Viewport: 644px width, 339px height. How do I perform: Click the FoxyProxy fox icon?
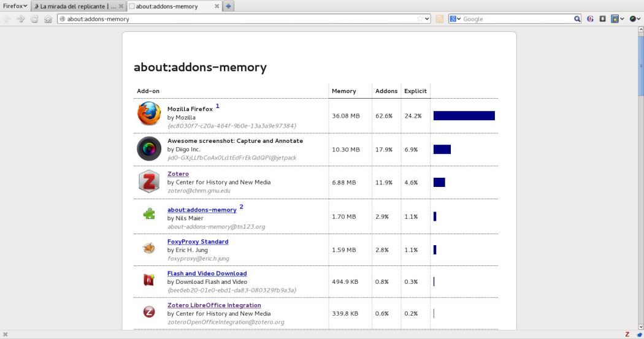148,248
